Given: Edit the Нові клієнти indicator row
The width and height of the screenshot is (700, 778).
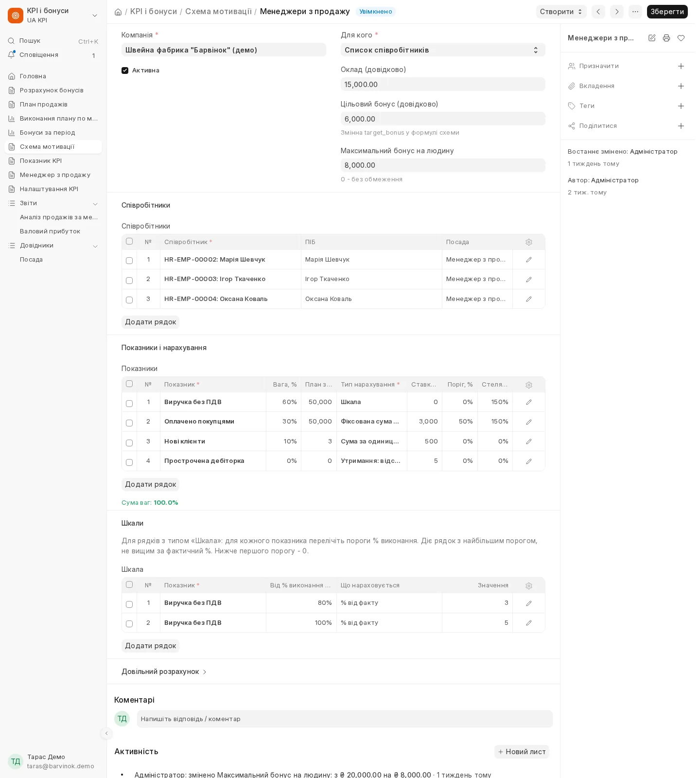Looking at the screenshot, I should [x=529, y=442].
